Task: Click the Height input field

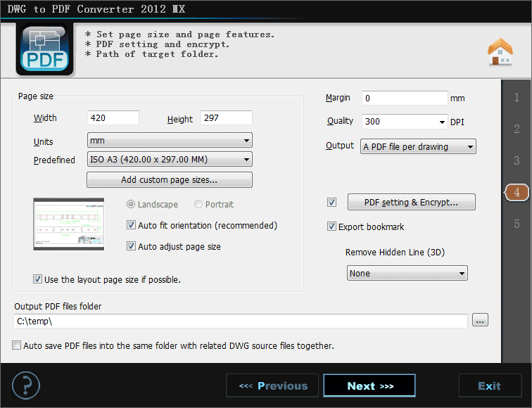Action: [x=227, y=117]
